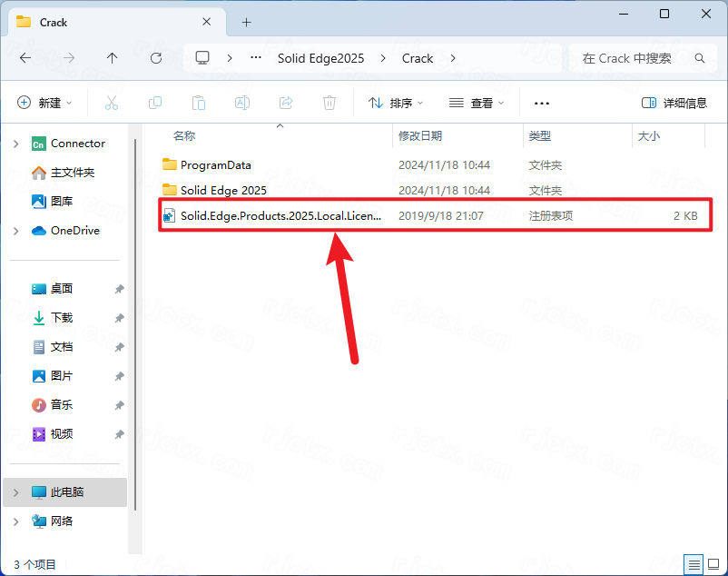728x576 pixels.
Task: Switch to details list view in status bar
Action: tap(694, 564)
